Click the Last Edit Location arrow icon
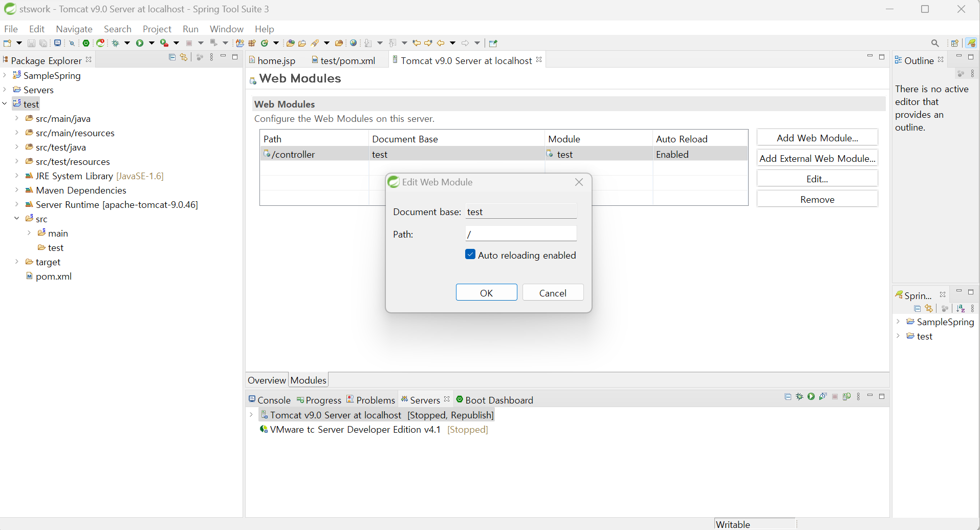 (417, 43)
